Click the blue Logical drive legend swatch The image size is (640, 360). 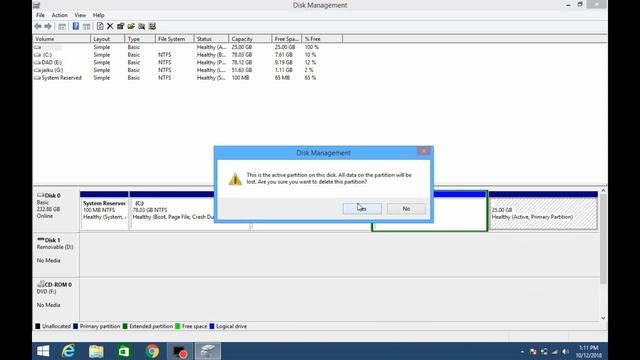(x=212, y=326)
